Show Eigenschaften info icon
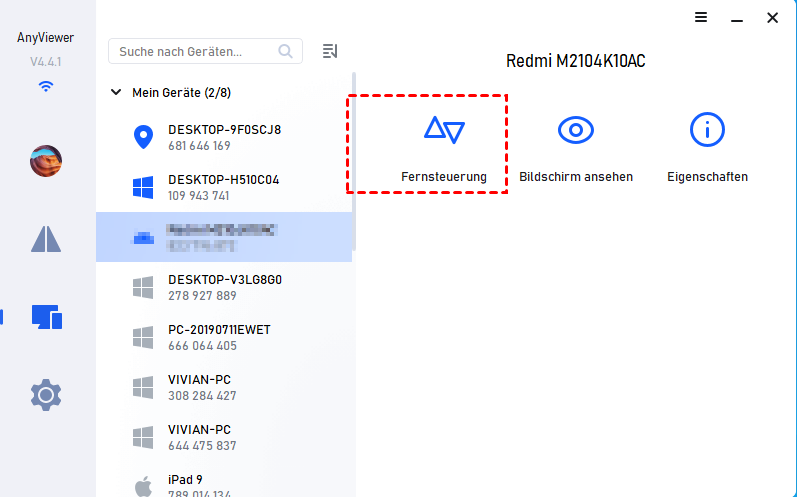This screenshot has width=797, height=497. (x=707, y=130)
